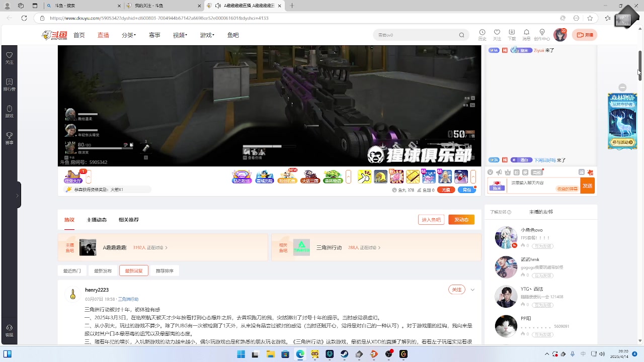Select the gold bar gift icon
The image size is (644, 362).
point(413,176)
